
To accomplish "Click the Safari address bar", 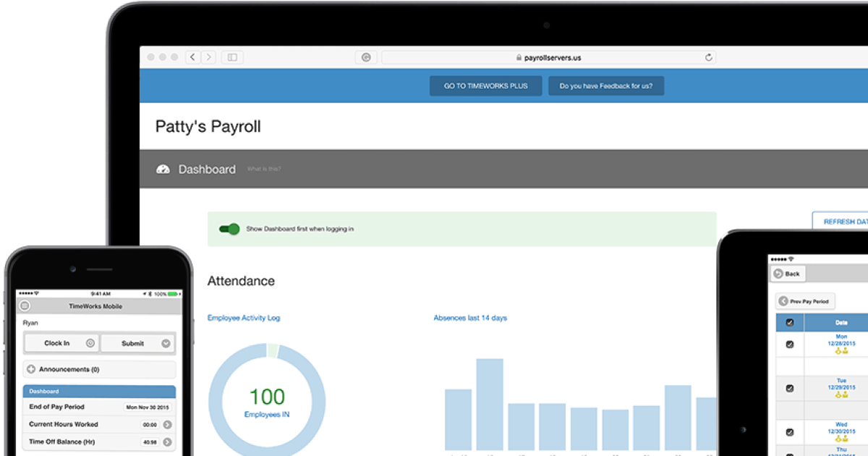I will [x=549, y=57].
